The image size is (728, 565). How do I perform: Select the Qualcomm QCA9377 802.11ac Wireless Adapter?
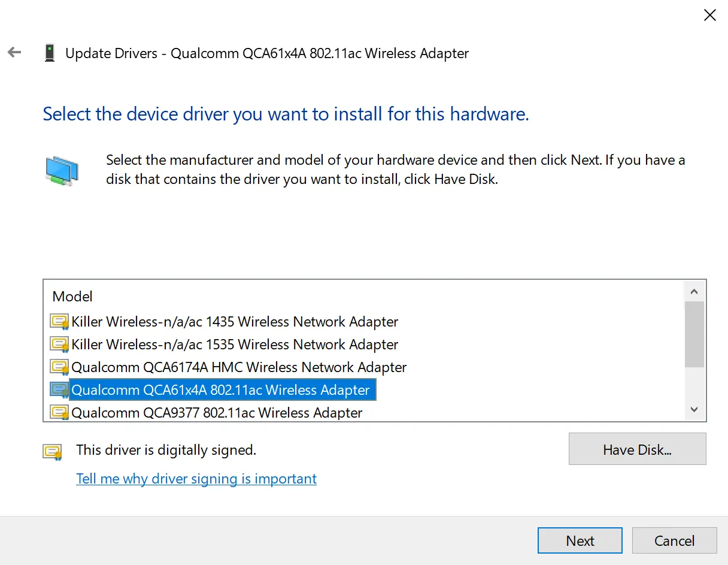click(x=216, y=412)
